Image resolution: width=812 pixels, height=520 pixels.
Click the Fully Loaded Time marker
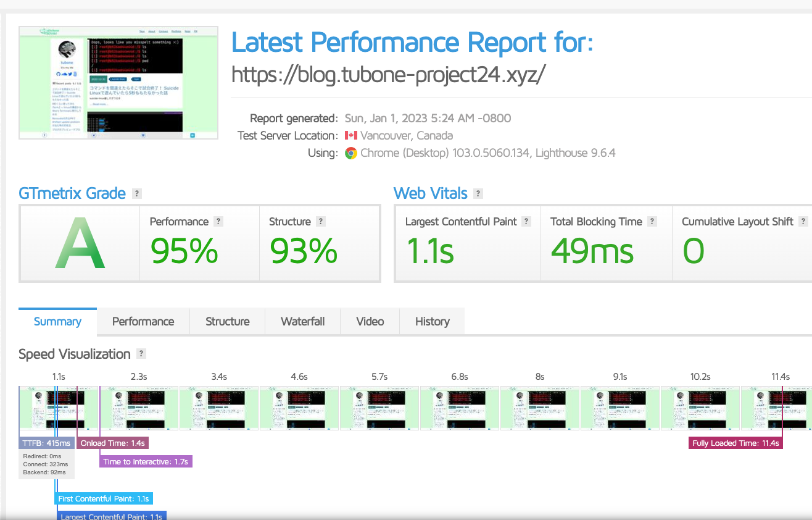pos(735,443)
